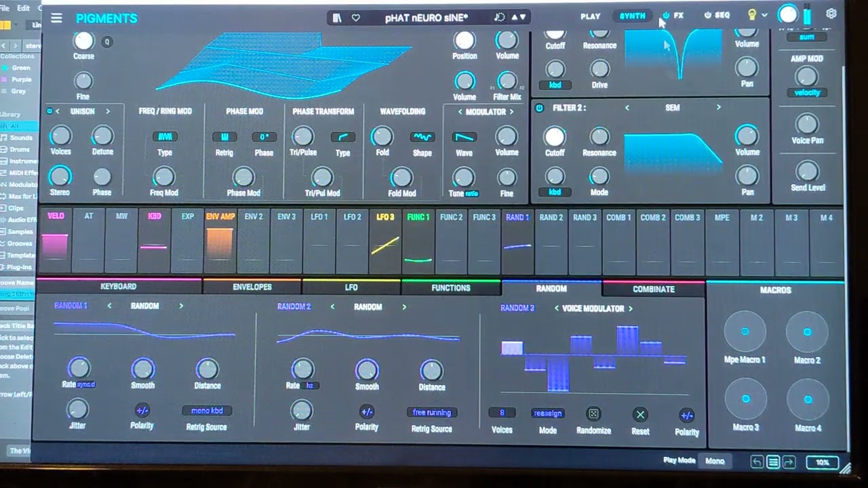Click the VELO modulation source slot
Viewport: 868px width, 488px height.
click(56, 240)
